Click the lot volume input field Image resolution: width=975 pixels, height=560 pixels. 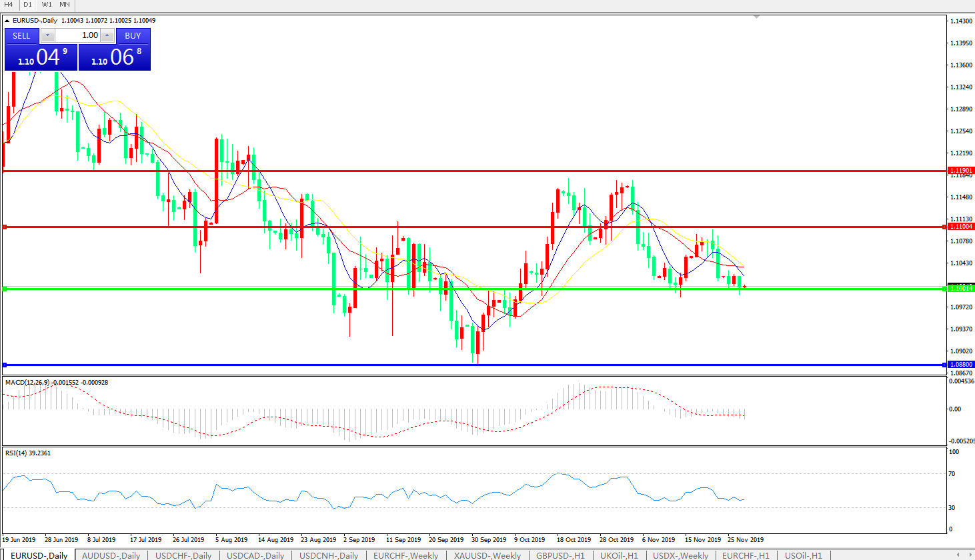tap(77, 35)
